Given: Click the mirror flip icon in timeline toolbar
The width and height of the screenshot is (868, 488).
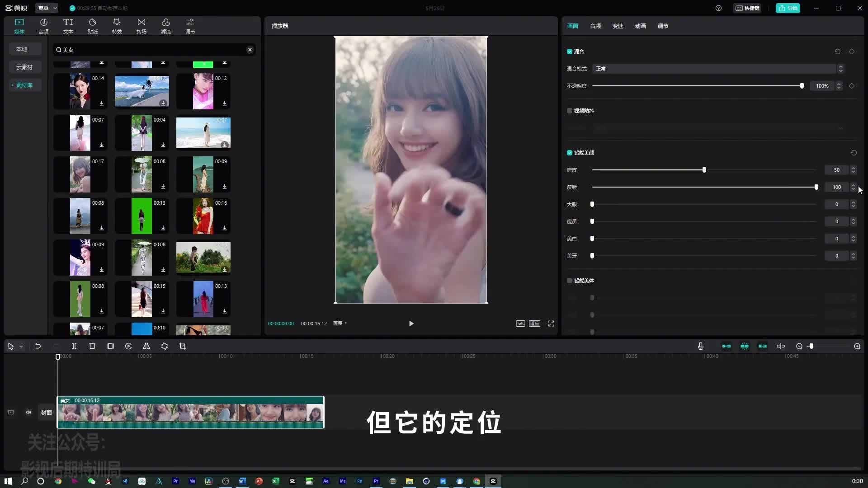Looking at the screenshot, I should coord(146,346).
